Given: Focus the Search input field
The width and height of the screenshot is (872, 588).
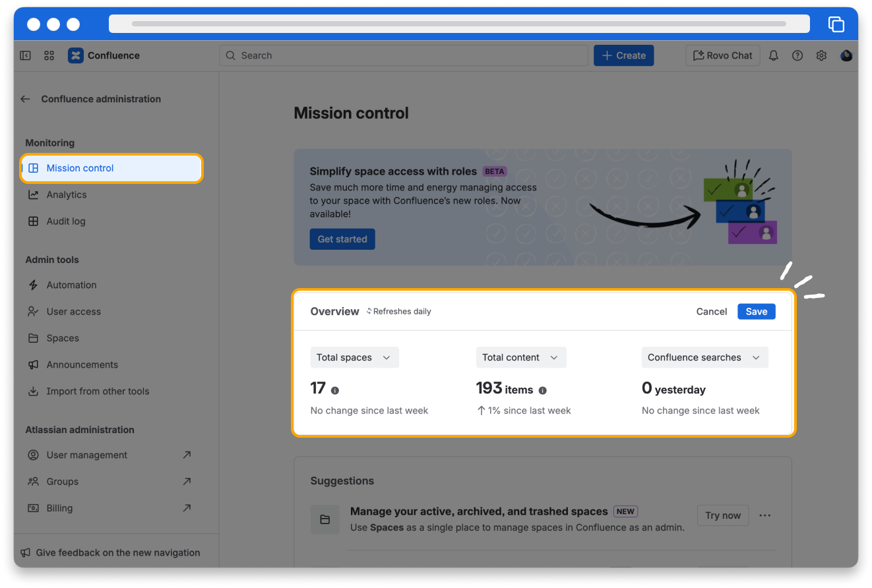Looking at the screenshot, I should 404,55.
